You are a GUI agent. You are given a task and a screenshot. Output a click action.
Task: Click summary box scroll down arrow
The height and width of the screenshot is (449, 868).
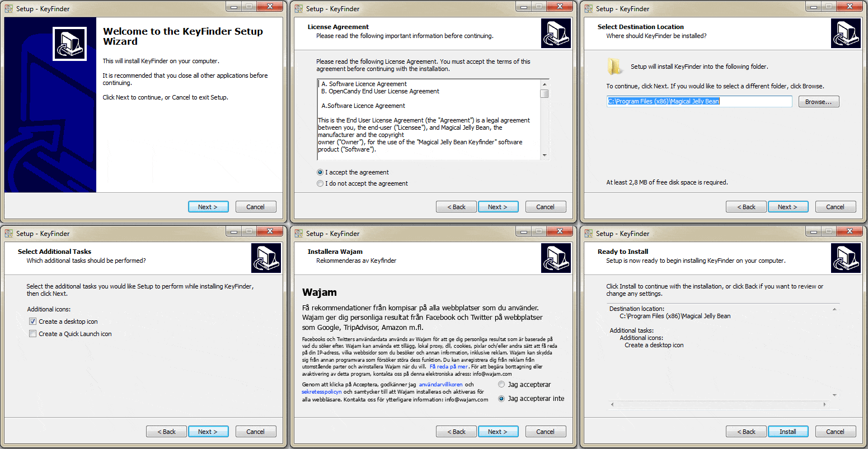[834, 395]
